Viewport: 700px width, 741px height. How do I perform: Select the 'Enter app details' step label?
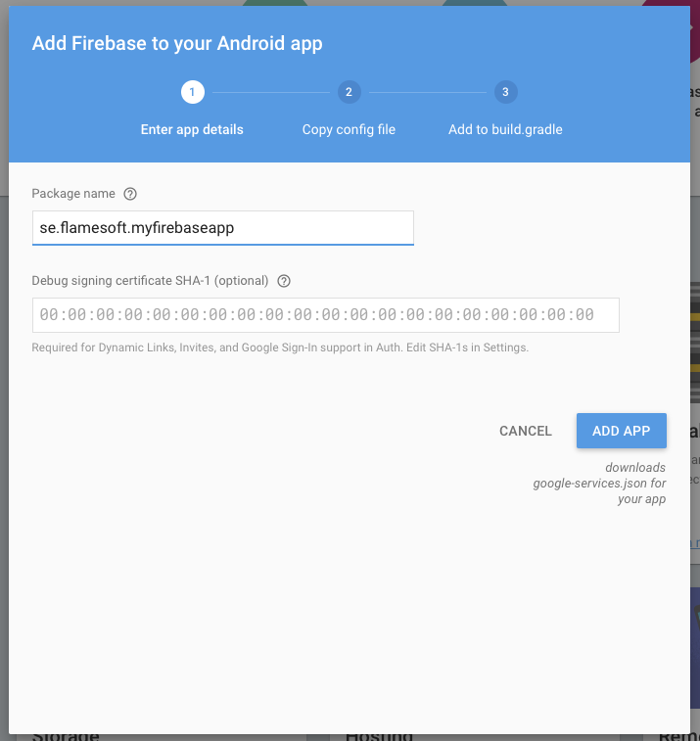[x=192, y=129]
